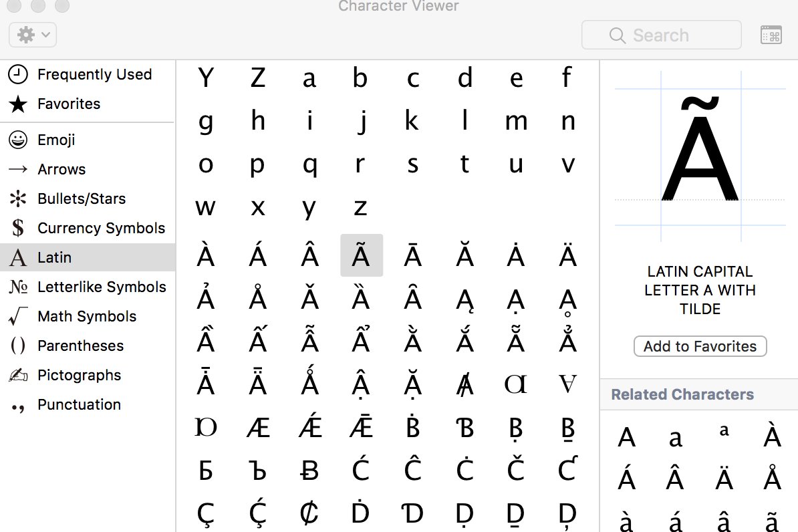Pick the À (A grave) character in the grid

(x=206, y=255)
